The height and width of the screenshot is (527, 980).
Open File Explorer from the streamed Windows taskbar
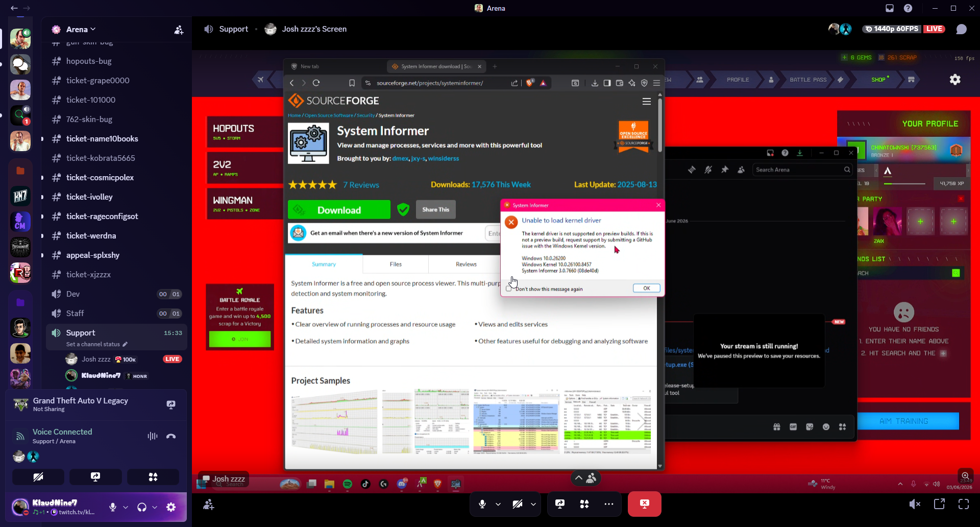click(329, 484)
